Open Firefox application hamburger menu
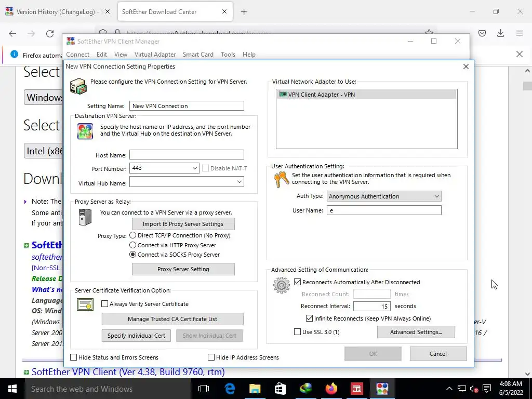Screen dimensions: 532x399 coord(520,33)
